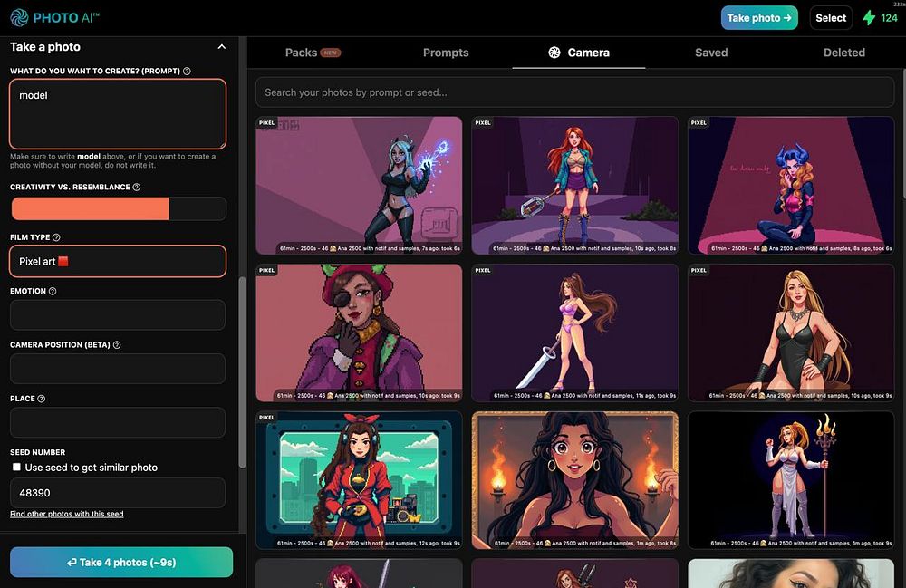Image resolution: width=906 pixels, height=588 pixels.
Task: Open Creativity vs. Resemblance help icon
Action: 137,188
